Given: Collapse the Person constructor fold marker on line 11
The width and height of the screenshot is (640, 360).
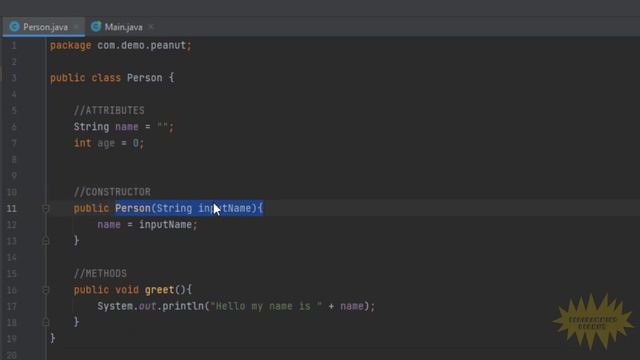Looking at the screenshot, I should (46, 209).
